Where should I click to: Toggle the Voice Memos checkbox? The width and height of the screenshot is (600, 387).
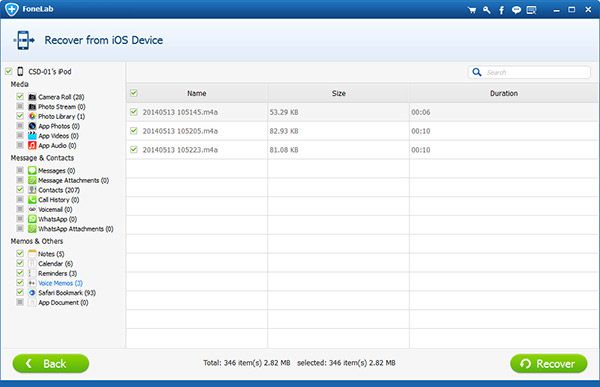tap(20, 282)
